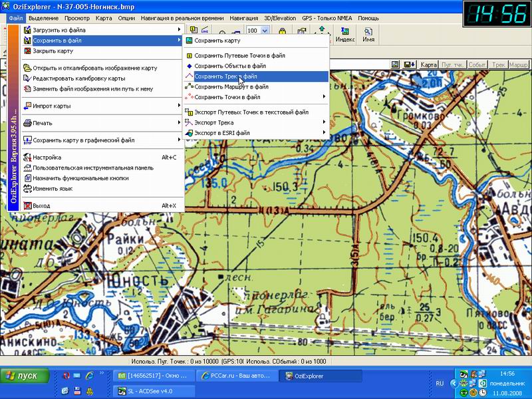The height and width of the screenshot is (399, 532).
Task: Click the save-map dropdown icon above map
Action: point(409,65)
